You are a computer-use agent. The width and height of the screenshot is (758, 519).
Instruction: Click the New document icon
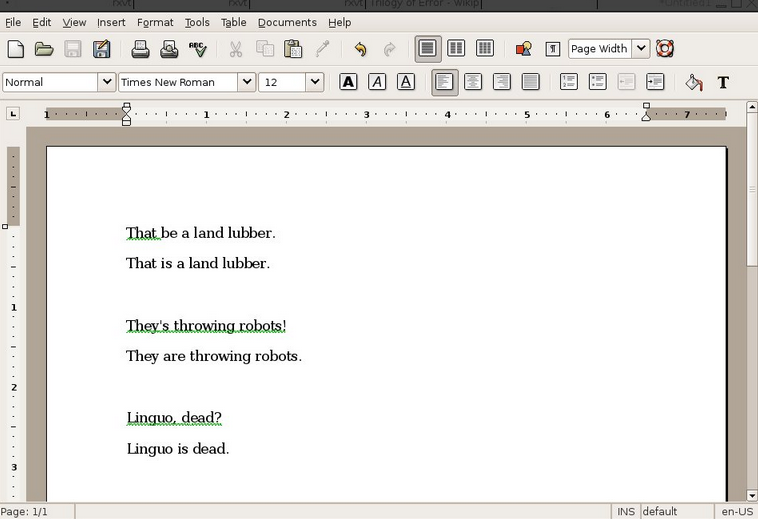15,49
